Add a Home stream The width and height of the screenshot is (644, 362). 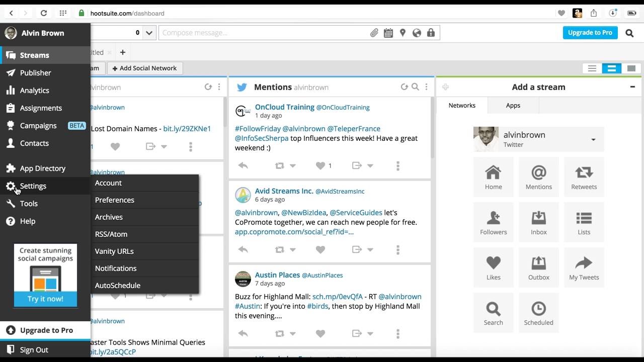[494, 177]
